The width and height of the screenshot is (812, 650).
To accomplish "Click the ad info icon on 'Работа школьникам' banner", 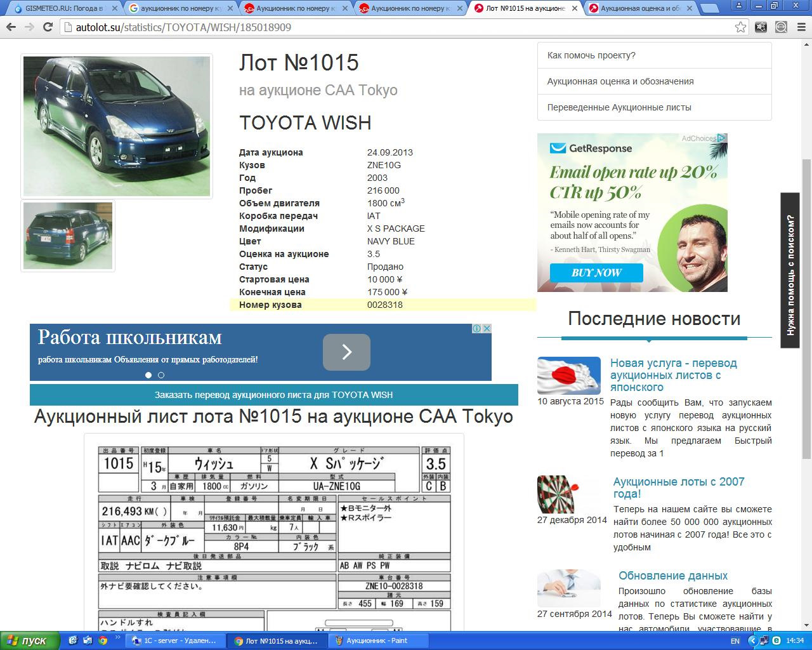I will coord(477,328).
